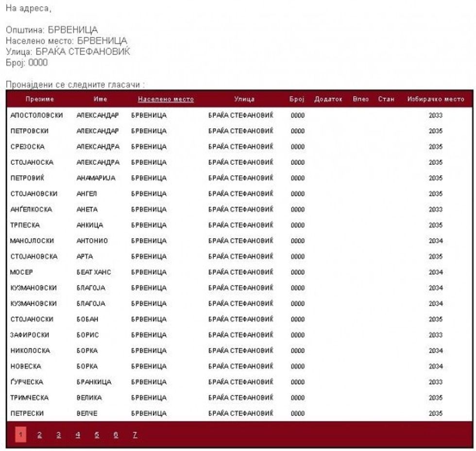Navigate to page 5 of list
Viewport: 476px width, 451px height.
click(x=97, y=434)
